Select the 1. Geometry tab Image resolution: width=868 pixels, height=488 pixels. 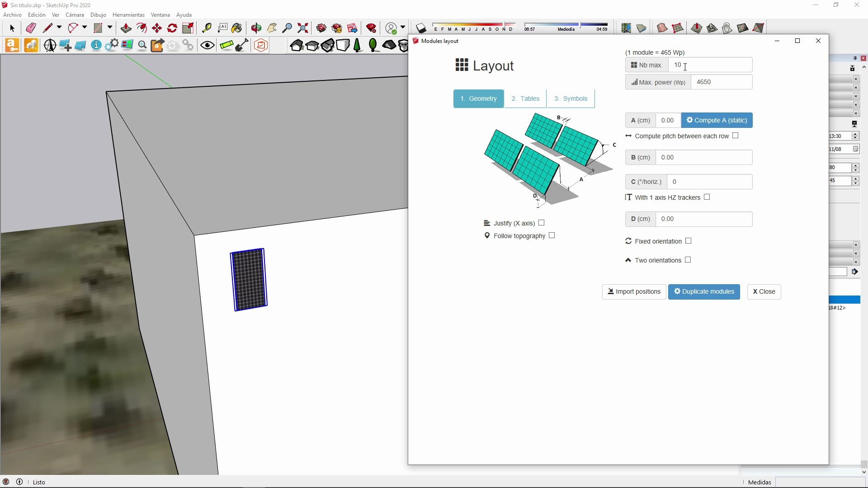[x=478, y=99]
